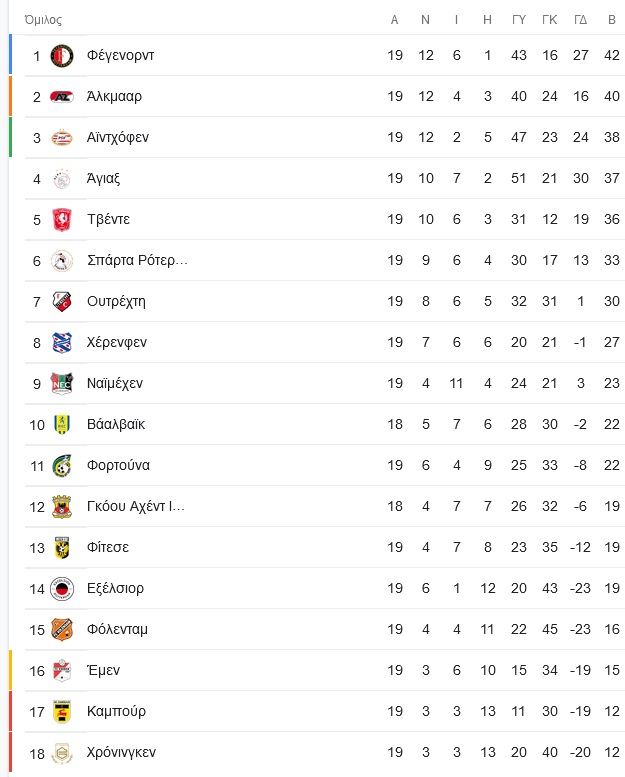
Task: Click the NEC Nijmegen logo icon
Action: pos(62,384)
